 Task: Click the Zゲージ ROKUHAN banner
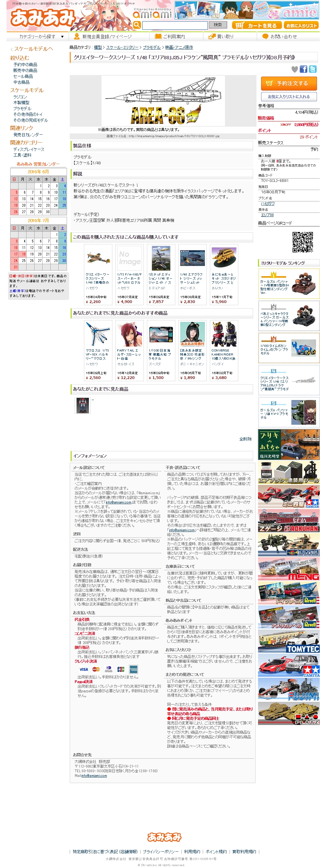point(289,520)
